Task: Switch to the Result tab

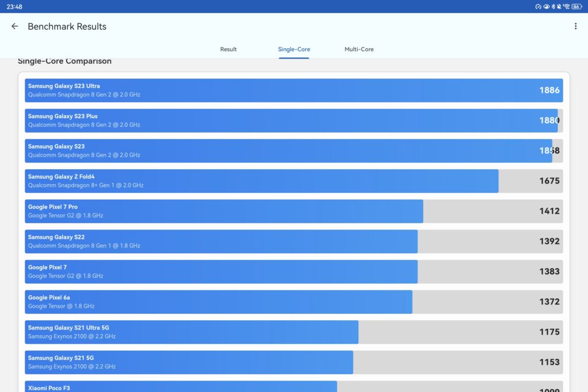Action: click(228, 49)
